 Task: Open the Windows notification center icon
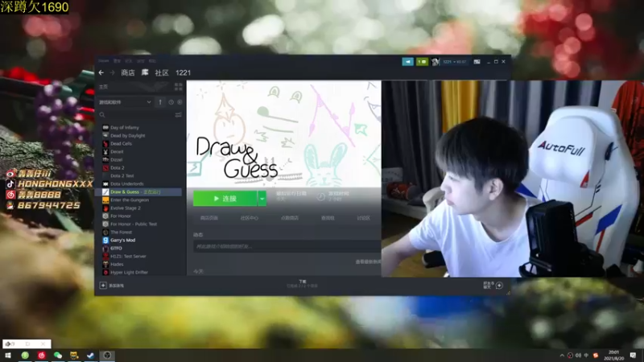point(633,356)
